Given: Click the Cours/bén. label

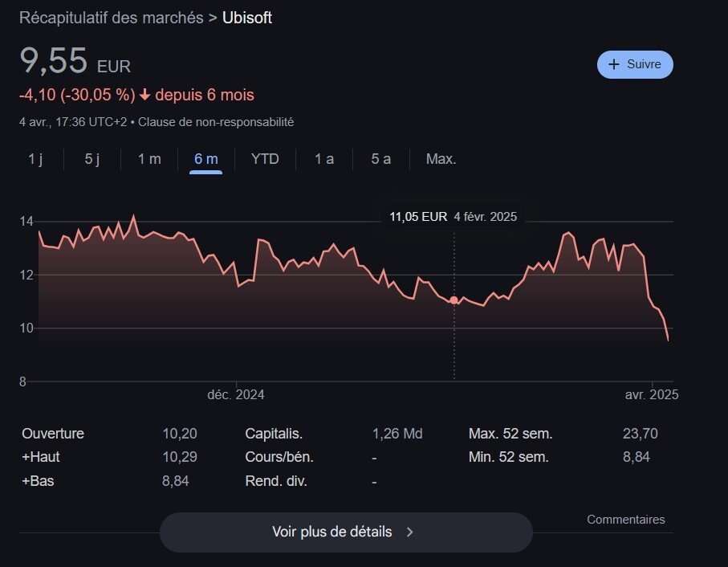Looking at the screenshot, I should (279, 457).
